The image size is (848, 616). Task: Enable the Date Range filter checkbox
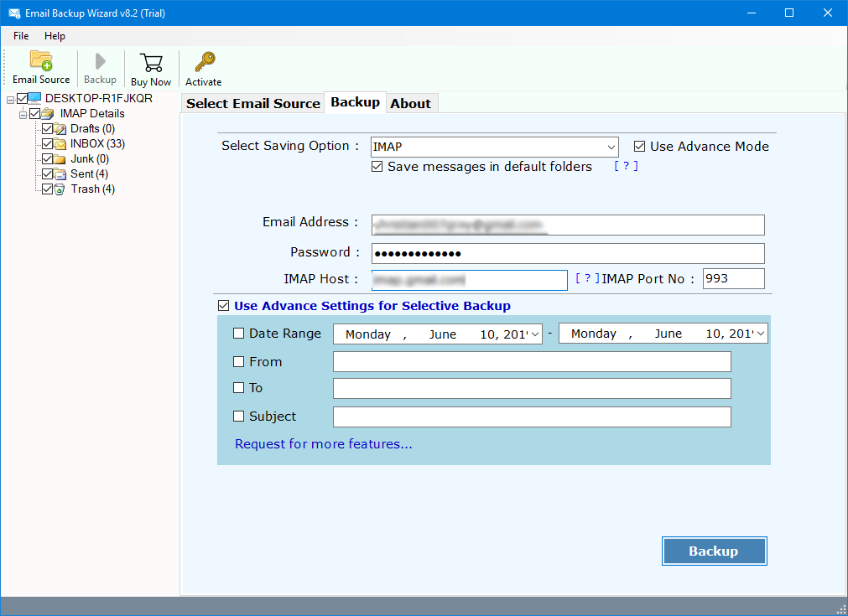point(239,334)
